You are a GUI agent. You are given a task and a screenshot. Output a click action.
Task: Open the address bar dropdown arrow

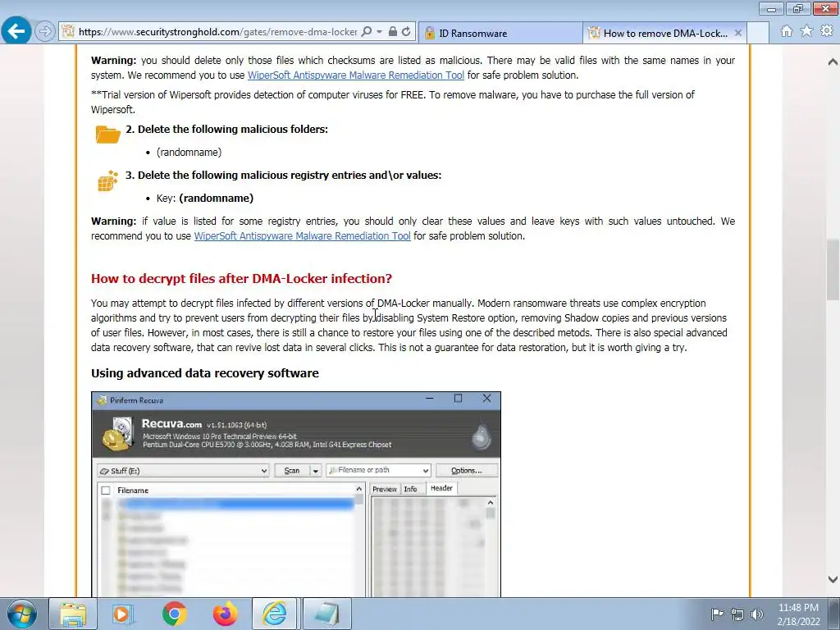point(379,32)
